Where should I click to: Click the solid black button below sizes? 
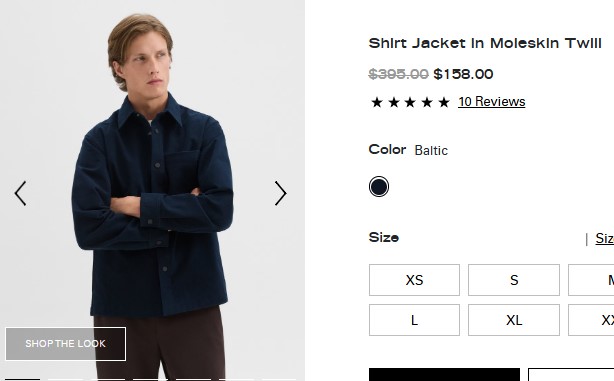click(x=444, y=374)
